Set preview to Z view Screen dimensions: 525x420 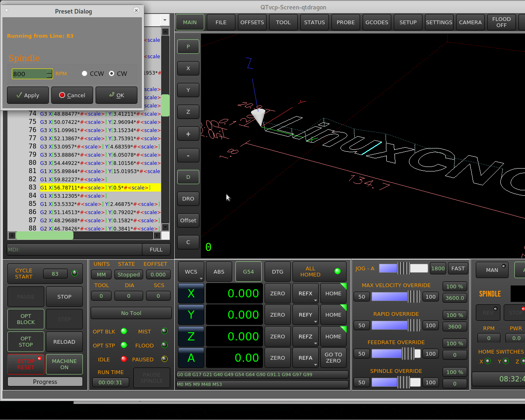pyautogui.click(x=188, y=112)
